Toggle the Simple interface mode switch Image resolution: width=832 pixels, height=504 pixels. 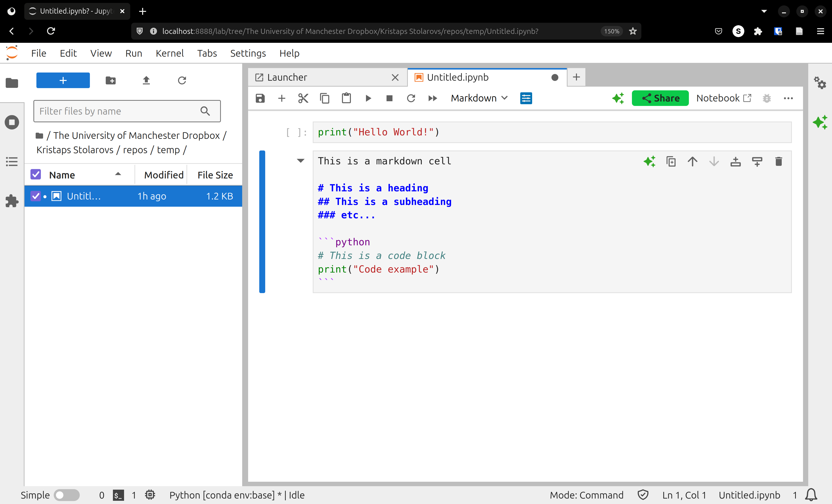pyautogui.click(x=67, y=495)
